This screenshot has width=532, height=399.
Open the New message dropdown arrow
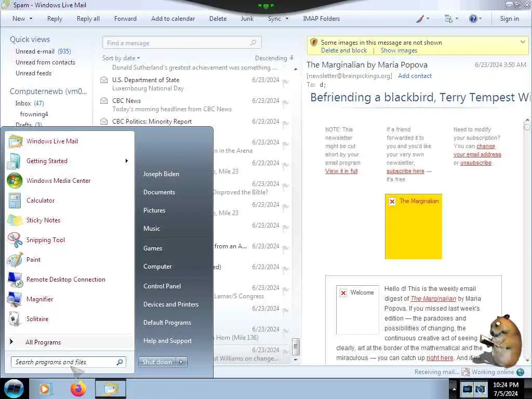point(31,19)
